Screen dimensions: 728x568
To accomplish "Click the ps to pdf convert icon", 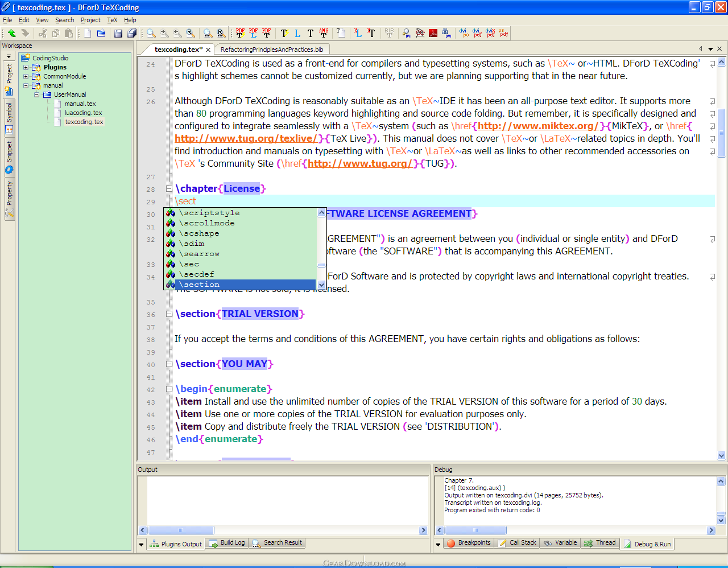I will 504,33.
